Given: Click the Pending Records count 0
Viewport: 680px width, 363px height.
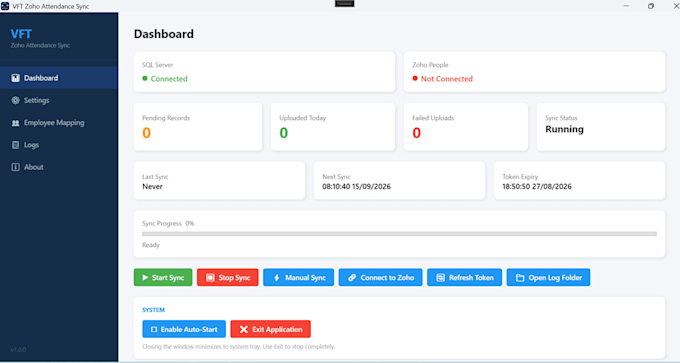Looking at the screenshot, I should pyautogui.click(x=147, y=133).
